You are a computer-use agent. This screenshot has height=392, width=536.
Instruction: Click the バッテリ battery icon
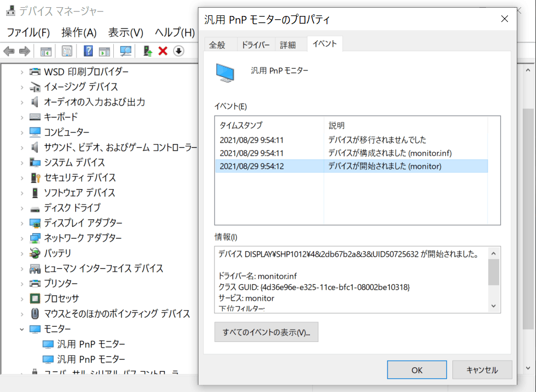point(35,253)
